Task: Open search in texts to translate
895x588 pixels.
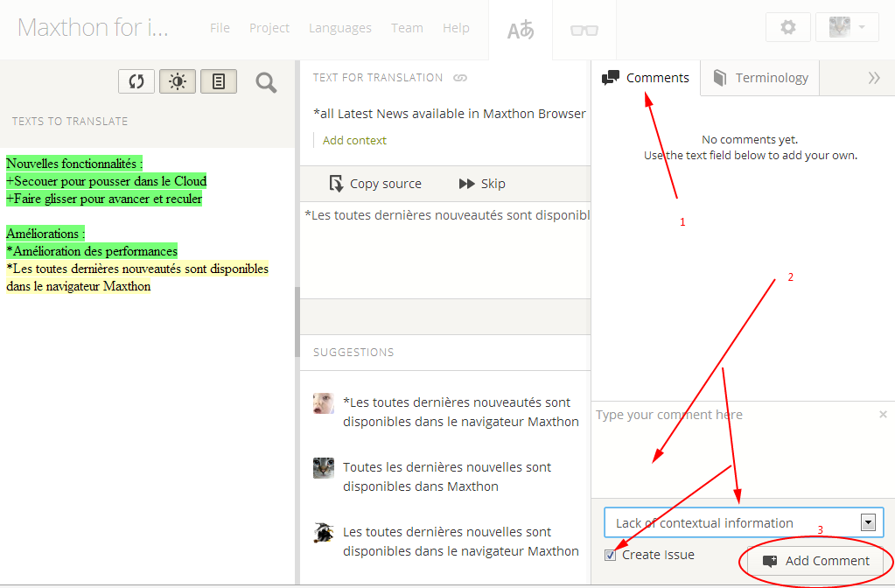Action: point(266,83)
